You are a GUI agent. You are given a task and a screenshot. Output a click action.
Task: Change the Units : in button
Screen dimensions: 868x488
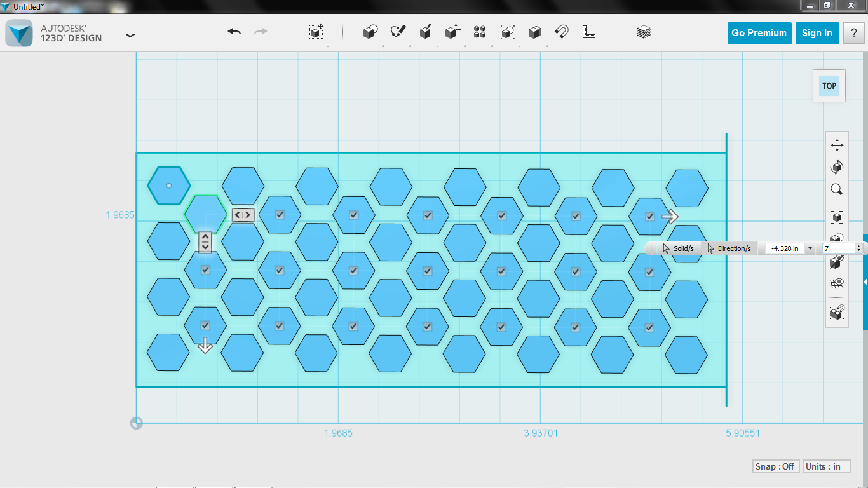pos(827,466)
